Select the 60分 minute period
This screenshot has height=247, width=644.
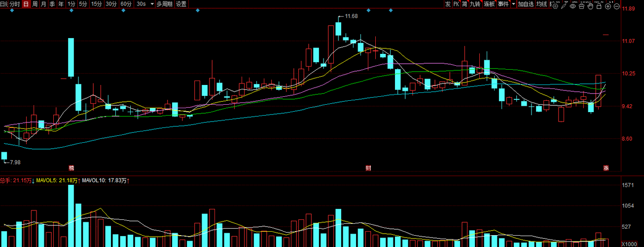pyautogui.click(x=126, y=4)
